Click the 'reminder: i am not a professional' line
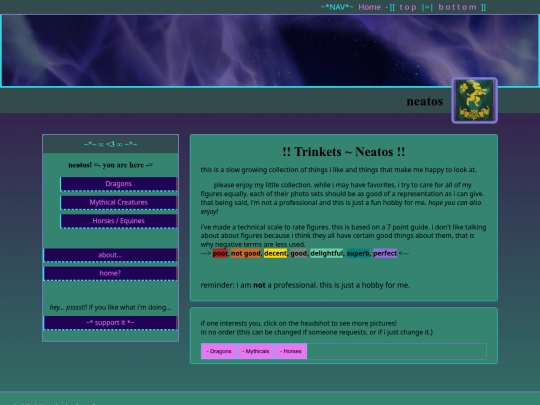 coord(305,285)
